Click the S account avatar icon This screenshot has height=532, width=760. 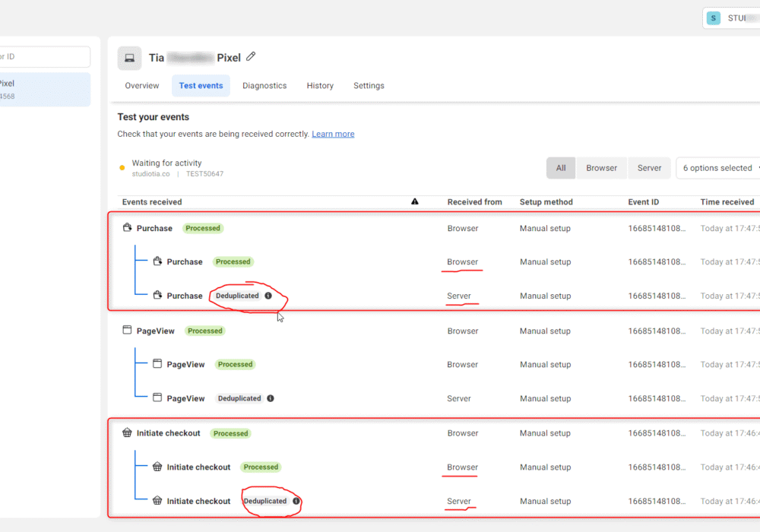(714, 18)
